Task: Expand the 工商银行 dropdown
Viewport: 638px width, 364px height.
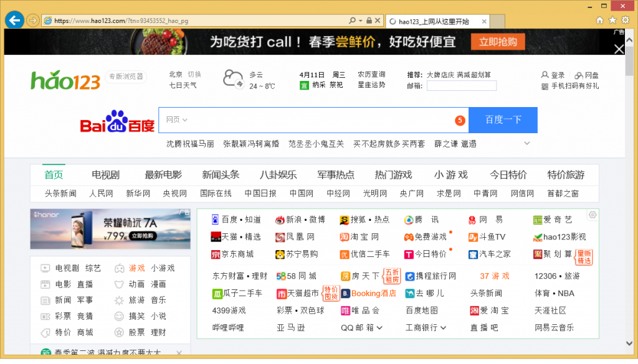Action: pyautogui.click(x=443, y=328)
